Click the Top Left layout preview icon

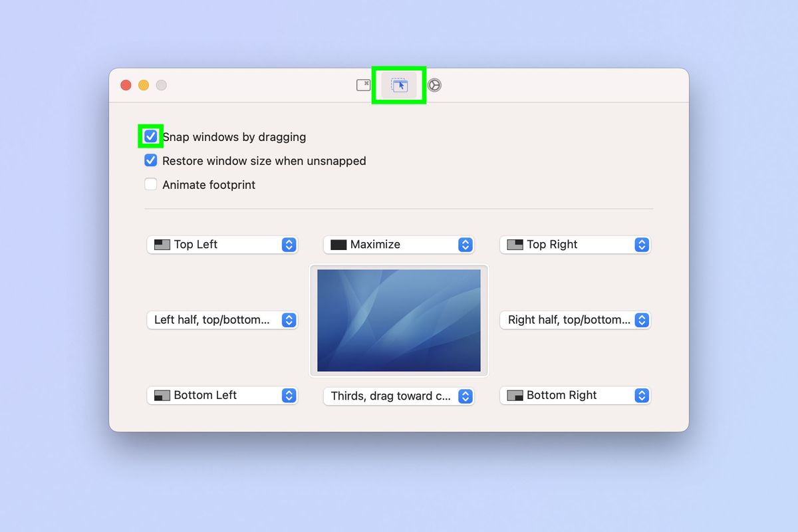pos(162,244)
